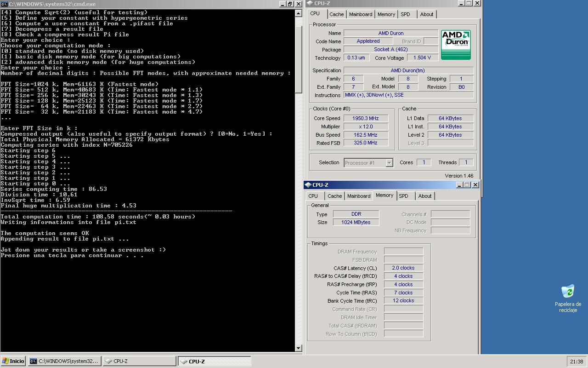Click the Instructions field MMX, 3DNow!, SSE
Screen dimensions: 588x368
click(408, 95)
